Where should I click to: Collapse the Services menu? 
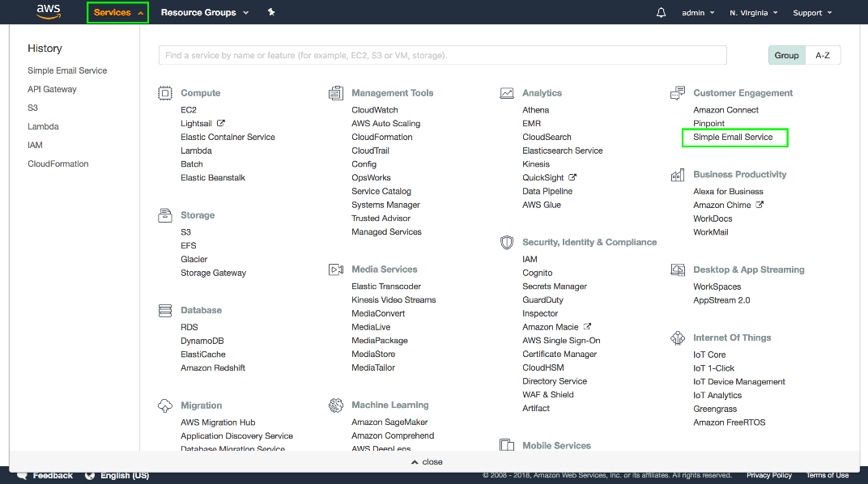click(x=117, y=13)
